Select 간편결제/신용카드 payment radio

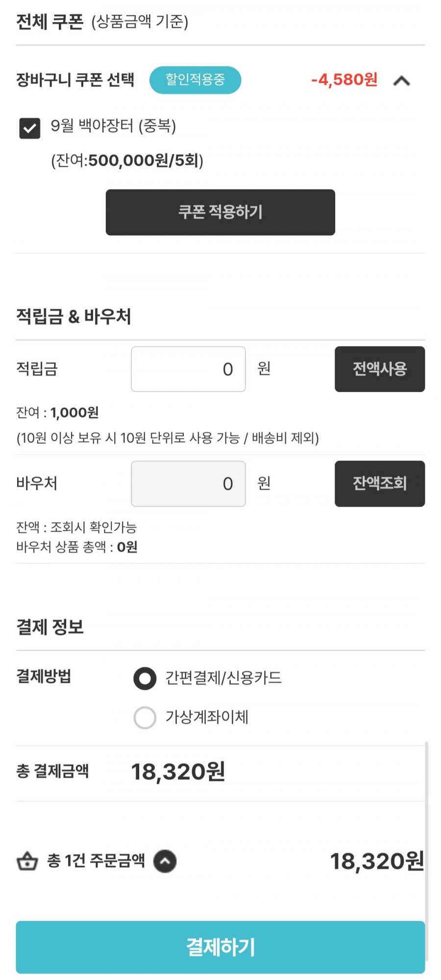pos(145,678)
